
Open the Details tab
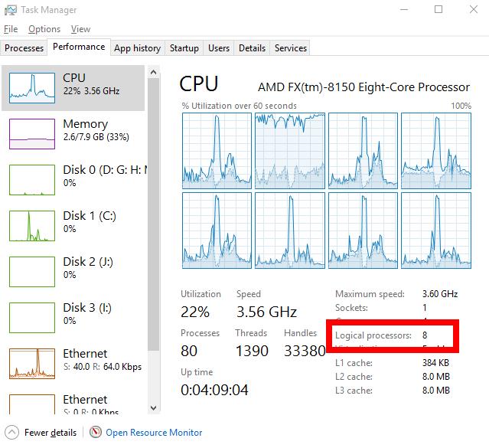pos(252,48)
